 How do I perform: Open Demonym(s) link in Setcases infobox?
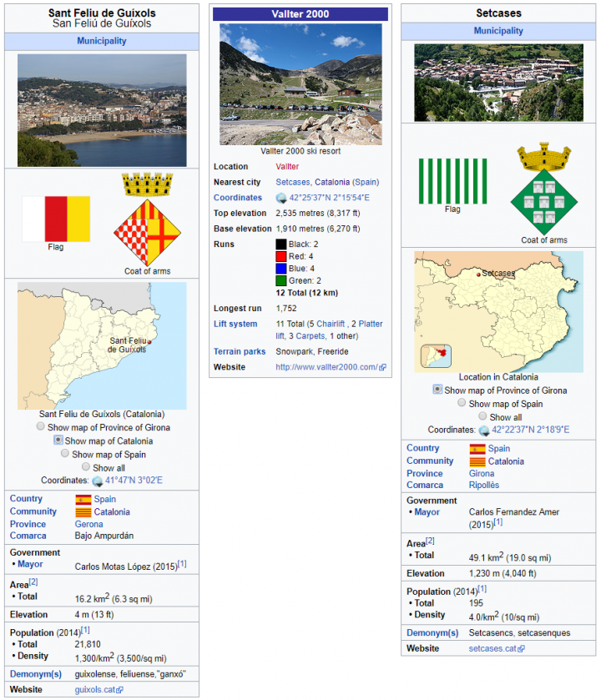tap(432, 633)
